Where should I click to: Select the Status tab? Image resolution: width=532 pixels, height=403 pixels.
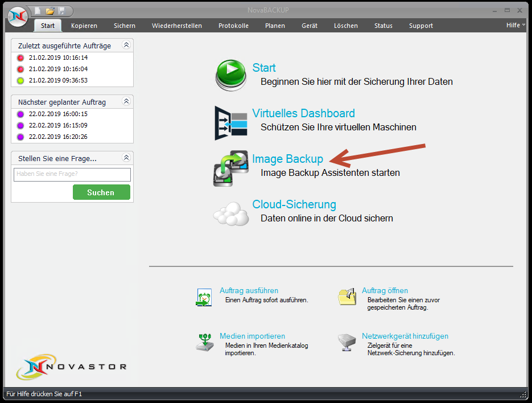coord(383,26)
